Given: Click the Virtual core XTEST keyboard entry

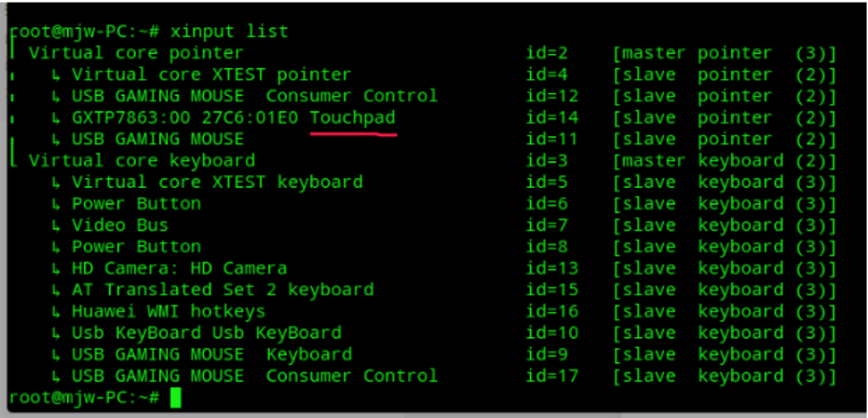Looking at the screenshot, I should tap(217, 182).
